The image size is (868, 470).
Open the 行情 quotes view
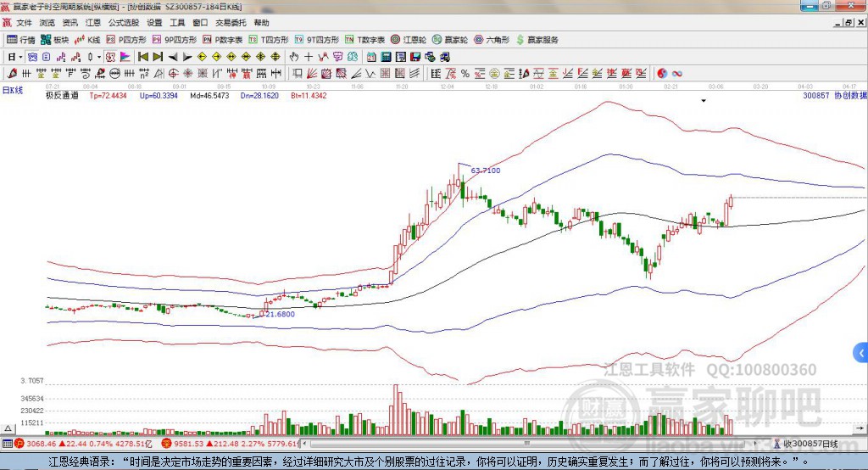point(21,40)
